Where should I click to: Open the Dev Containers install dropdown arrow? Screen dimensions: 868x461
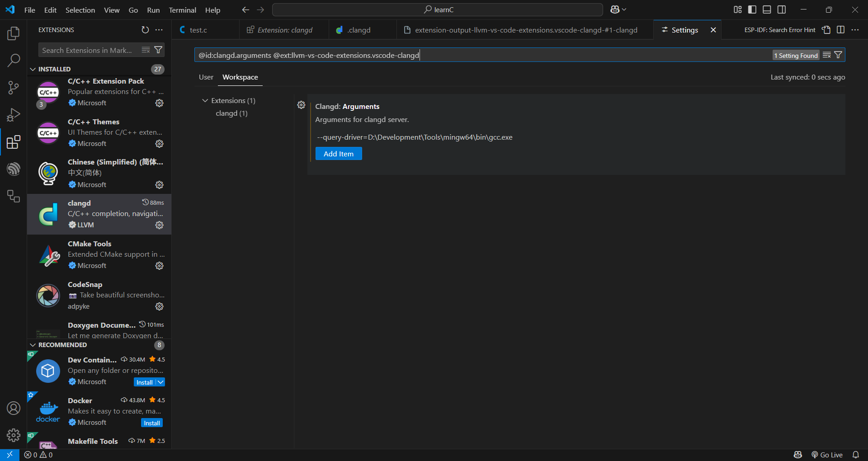(x=160, y=382)
